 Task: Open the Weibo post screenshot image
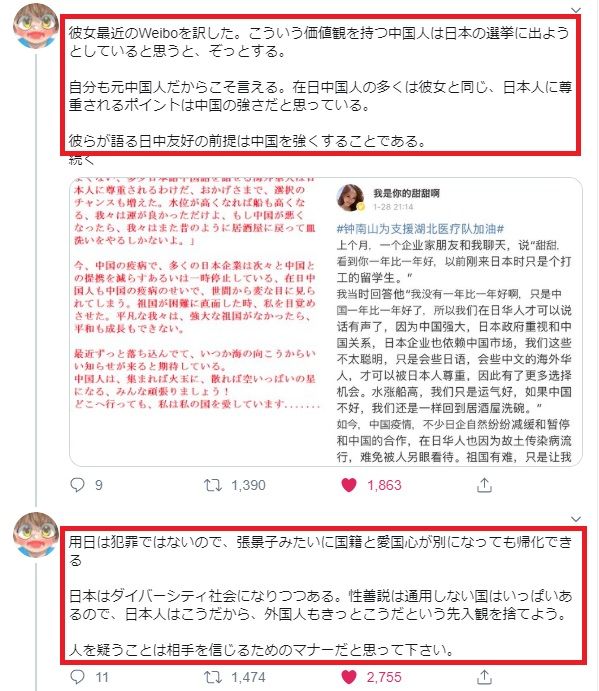pos(454,322)
